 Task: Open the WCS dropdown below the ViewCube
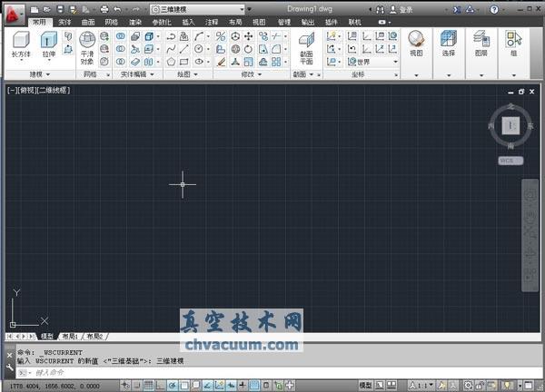tap(510, 161)
